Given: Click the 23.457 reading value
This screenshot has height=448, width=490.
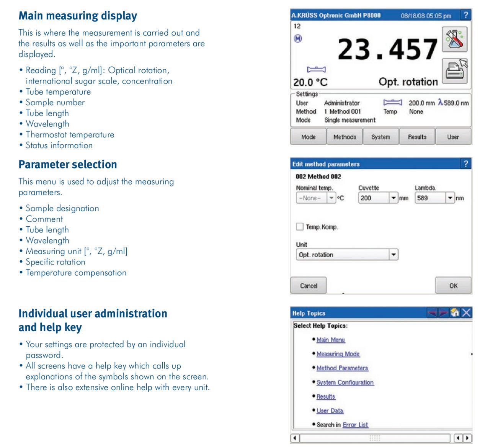Looking at the screenshot, I should click(x=387, y=50).
